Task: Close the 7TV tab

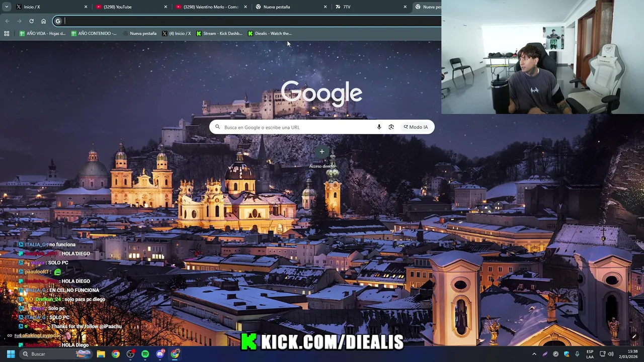Action: pyautogui.click(x=405, y=7)
